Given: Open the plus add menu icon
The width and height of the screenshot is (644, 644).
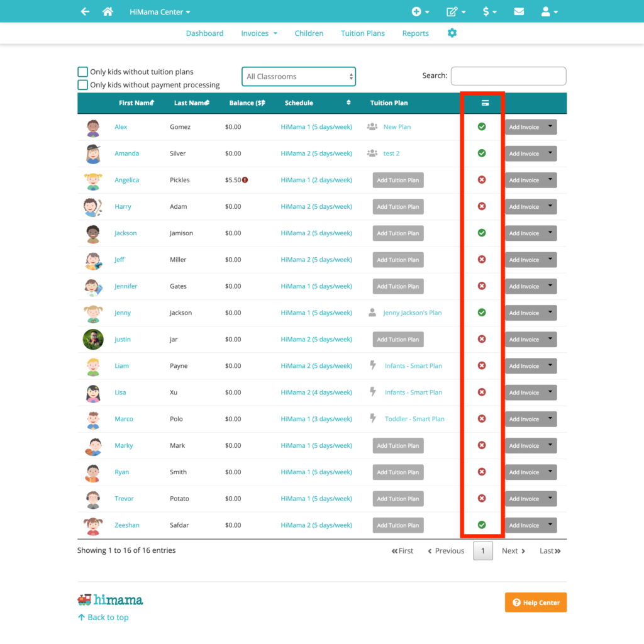Looking at the screenshot, I should click(x=420, y=12).
